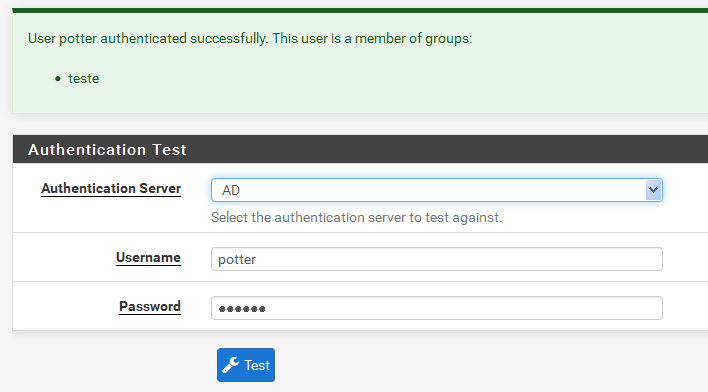The image size is (708, 392).
Task: Click the Authentication Test panel heading
Action: tap(107, 149)
